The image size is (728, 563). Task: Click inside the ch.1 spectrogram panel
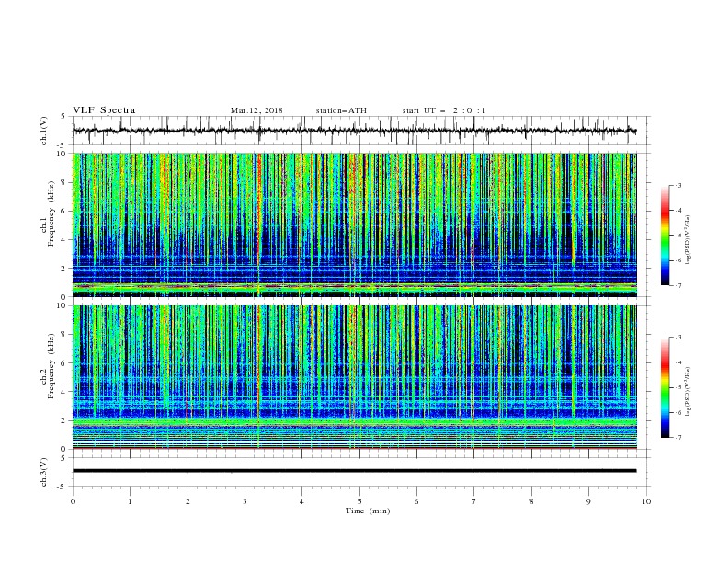tap(354, 224)
